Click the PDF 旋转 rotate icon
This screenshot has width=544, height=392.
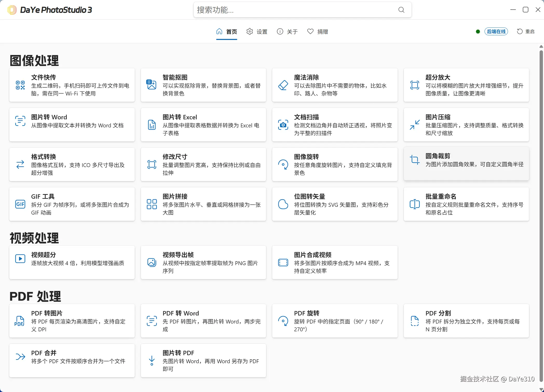pos(283,321)
